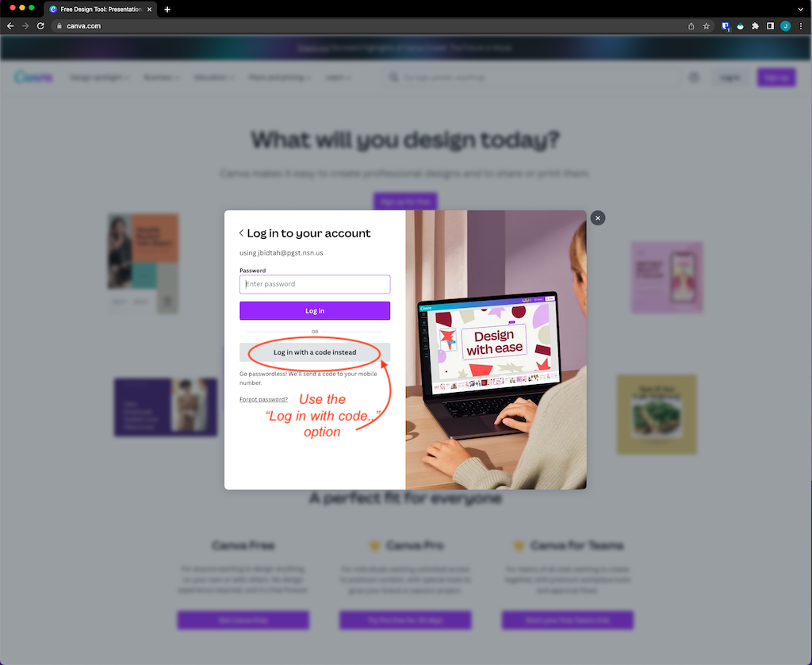
Task: Open the share icon in address bar
Action: click(691, 26)
